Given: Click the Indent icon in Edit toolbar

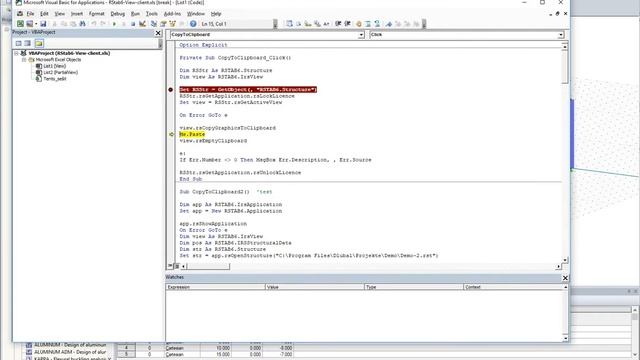Looking at the screenshot, I should pyautogui.click(x=338, y=24).
